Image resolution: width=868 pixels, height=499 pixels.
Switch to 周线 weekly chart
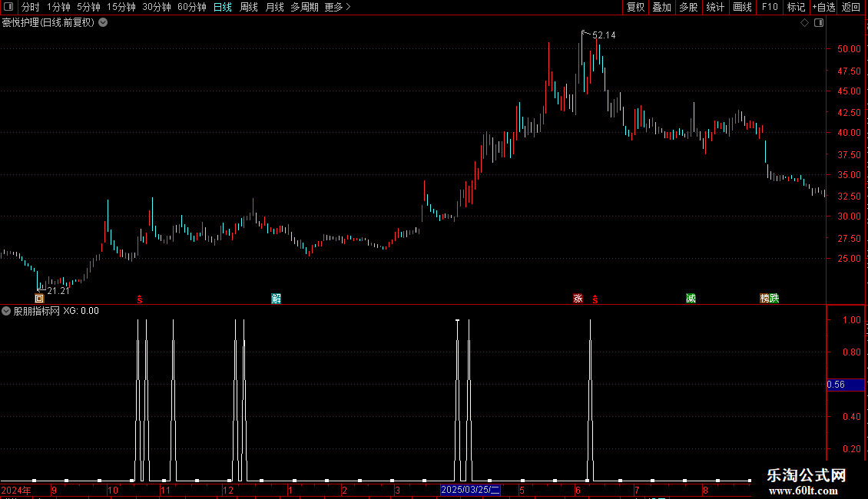pos(249,7)
